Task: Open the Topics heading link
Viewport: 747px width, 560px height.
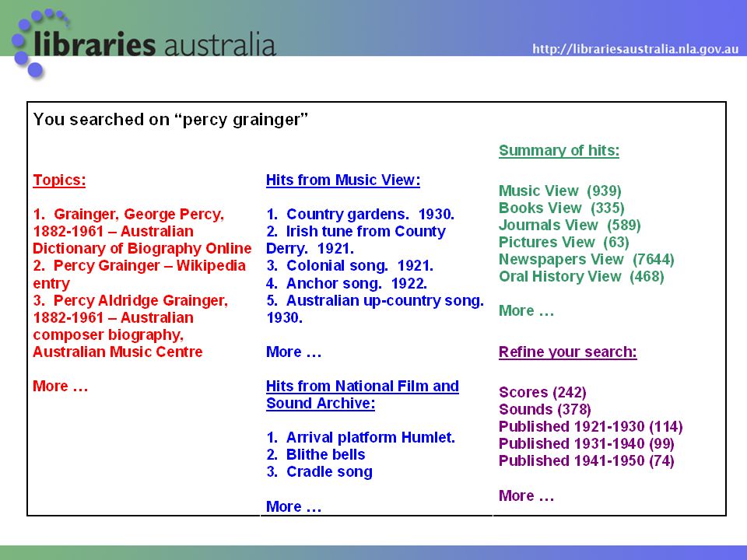Action: [x=59, y=180]
